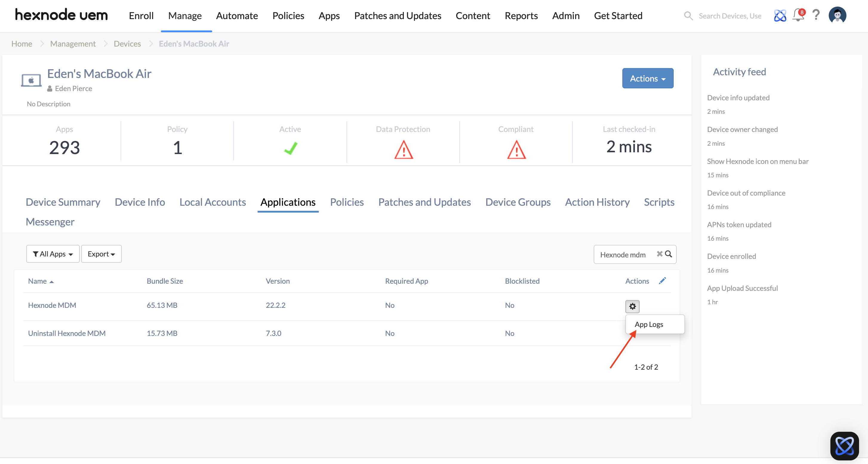
Task: Click 'Device owner changed' feed entry
Action: [x=742, y=129]
